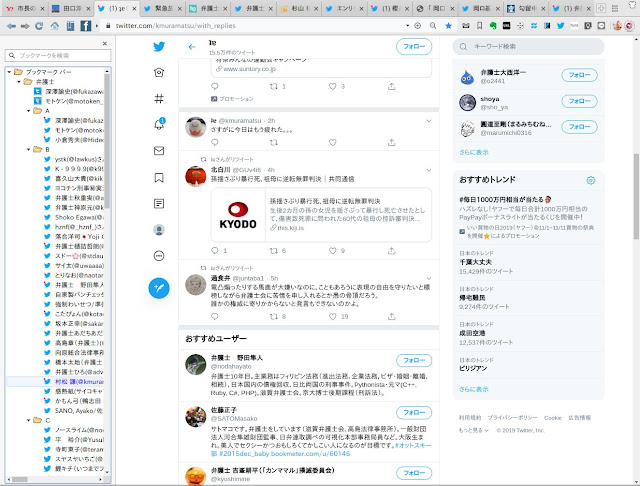Screen dimensions: 640x486
Task: Compose a new tweet with feather button
Action: pos(159,288)
